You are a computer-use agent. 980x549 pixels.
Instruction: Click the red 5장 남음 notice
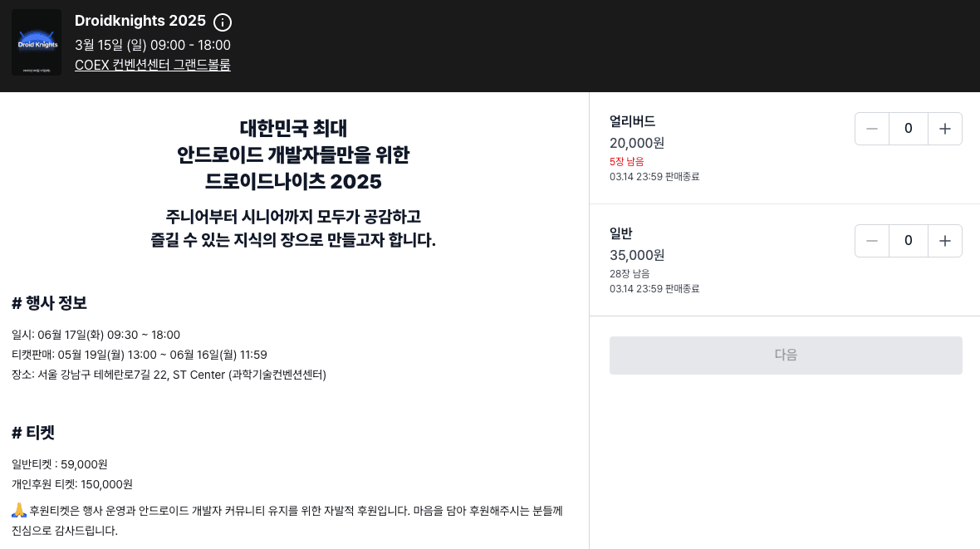tap(626, 162)
